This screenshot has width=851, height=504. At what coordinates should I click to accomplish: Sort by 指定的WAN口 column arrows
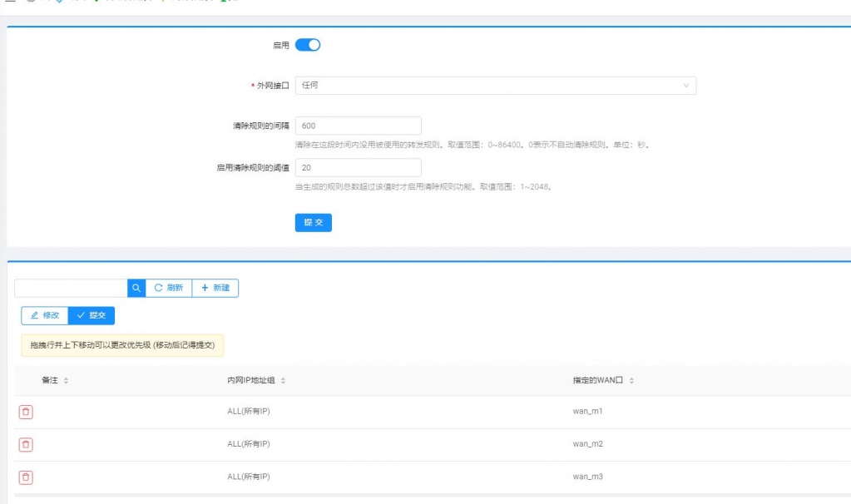point(631,380)
